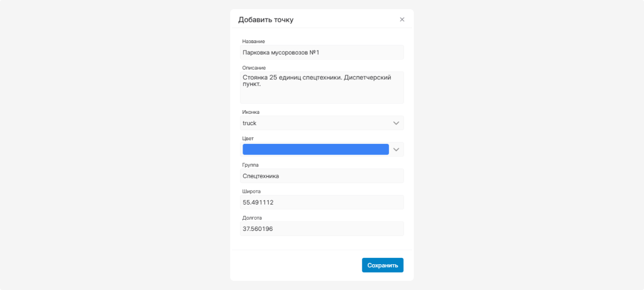Screen dimensions: 644x290
Task: Click the Иконка label above the dropdown
Action: click(x=251, y=112)
